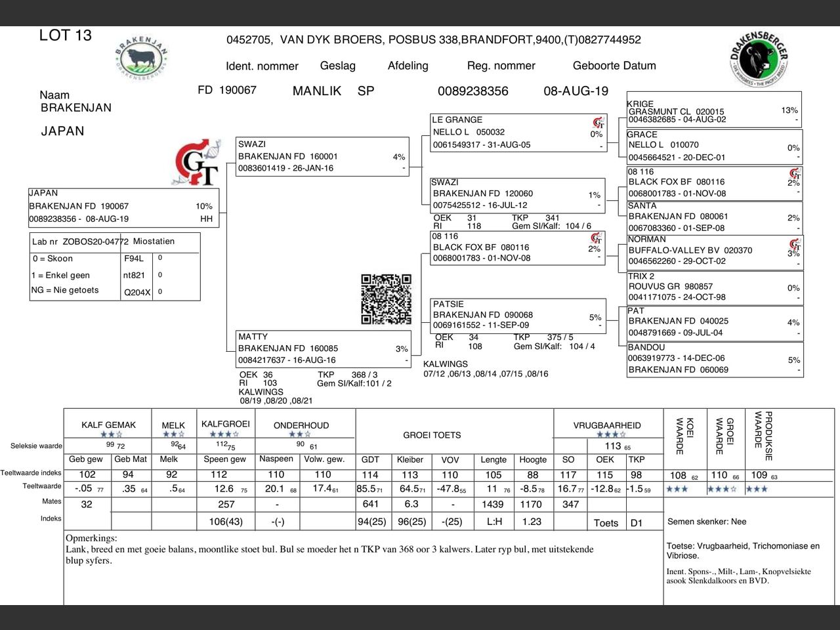Click the 'Naam' label
This screenshot has height=630, width=840.
click(54, 95)
